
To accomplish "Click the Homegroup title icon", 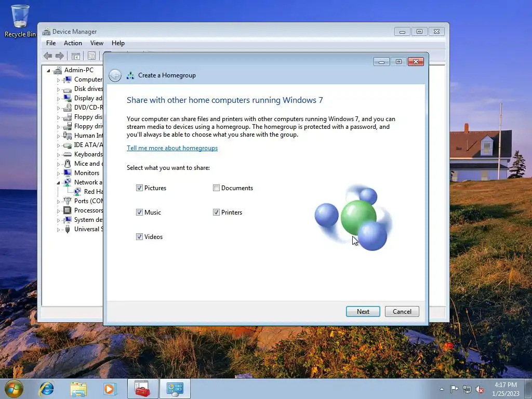I will coord(130,75).
